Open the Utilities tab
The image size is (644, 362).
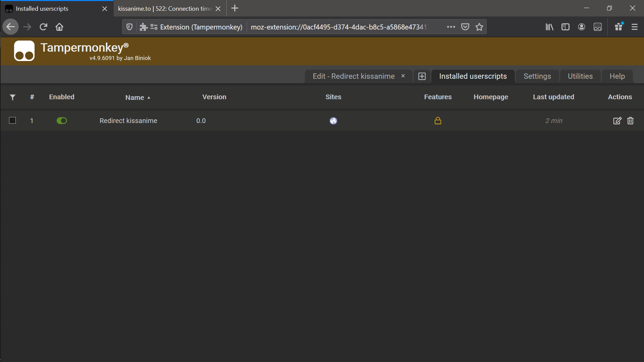580,76
